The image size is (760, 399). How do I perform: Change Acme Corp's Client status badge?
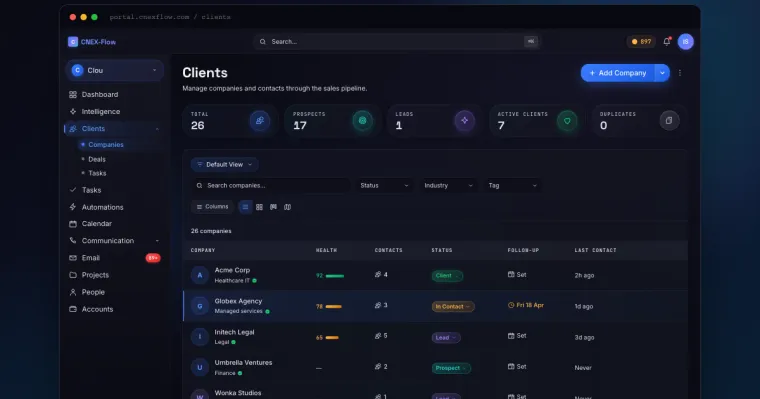[447, 276]
